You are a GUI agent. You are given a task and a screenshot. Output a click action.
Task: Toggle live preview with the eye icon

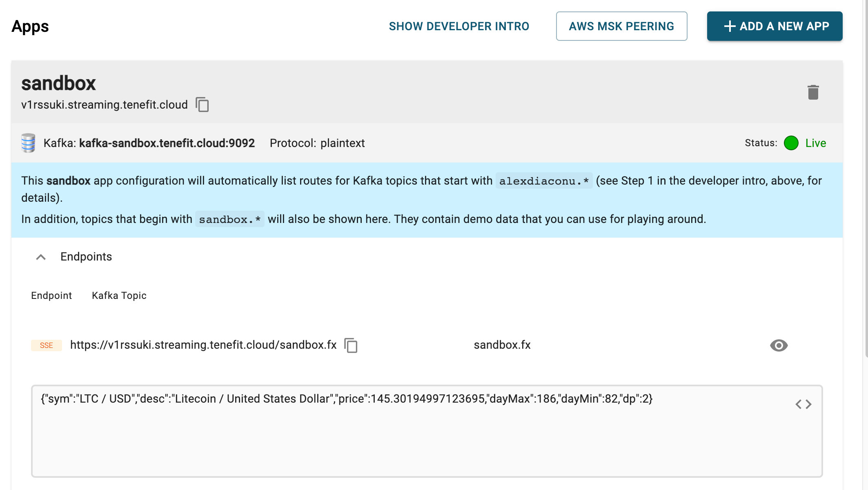tap(779, 345)
